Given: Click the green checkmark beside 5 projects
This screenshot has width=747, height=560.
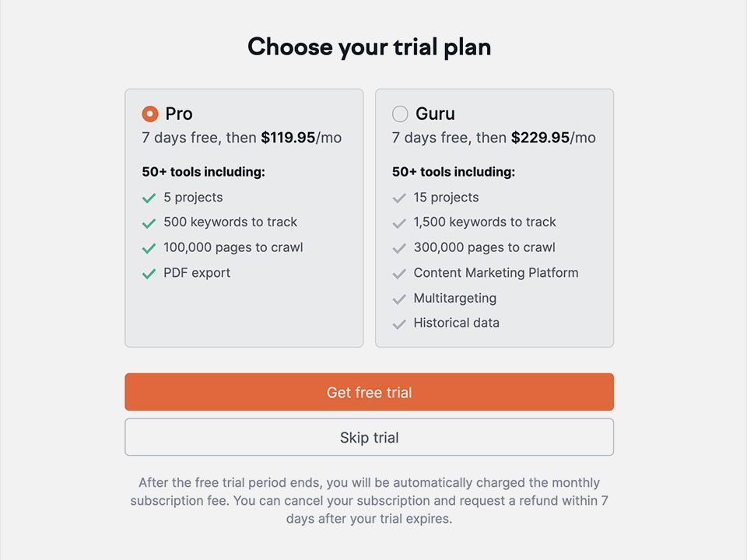Looking at the screenshot, I should coord(149,198).
